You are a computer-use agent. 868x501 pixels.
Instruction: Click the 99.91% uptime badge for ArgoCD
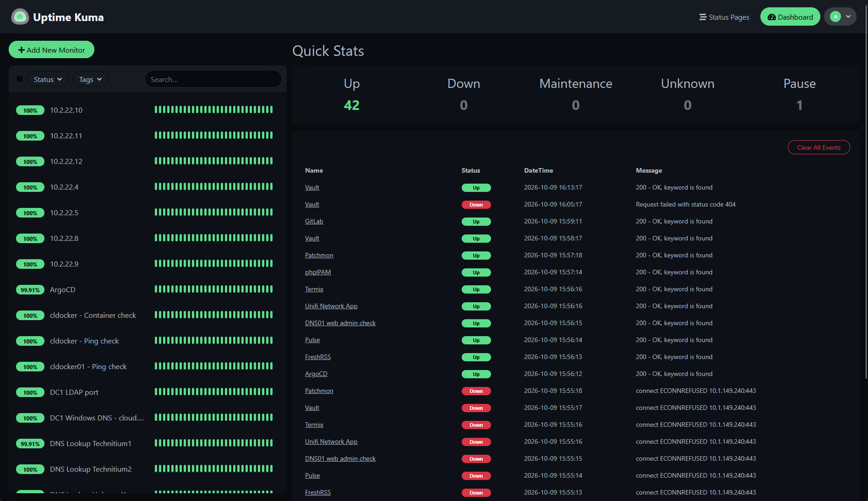[x=30, y=290]
